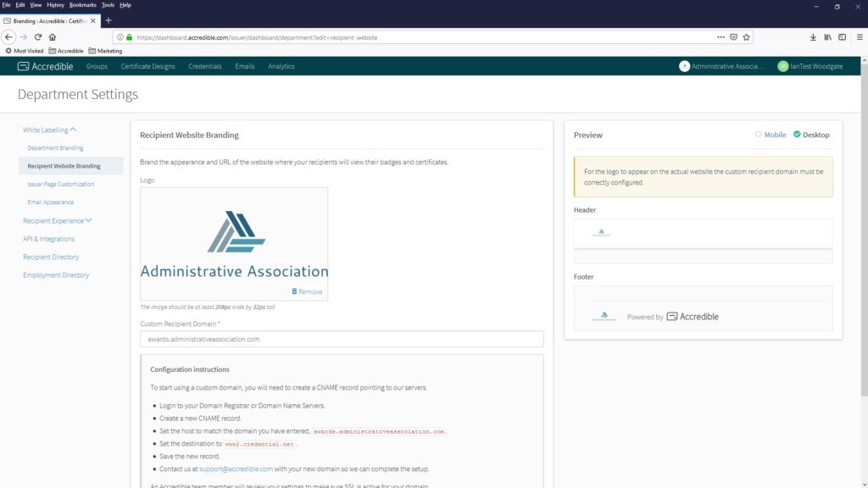Image resolution: width=868 pixels, height=488 pixels.
Task: Open the Help menu
Action: [125, 5]
